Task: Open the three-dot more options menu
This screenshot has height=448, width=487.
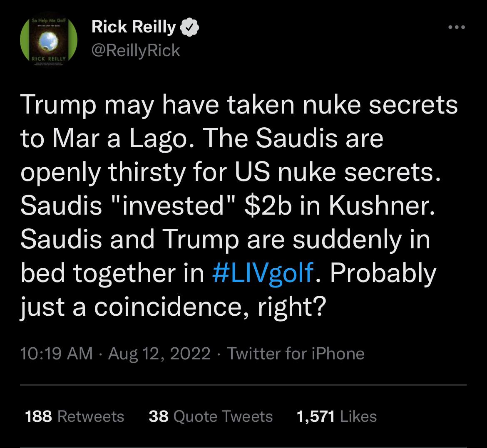Action: pos(455,27)
